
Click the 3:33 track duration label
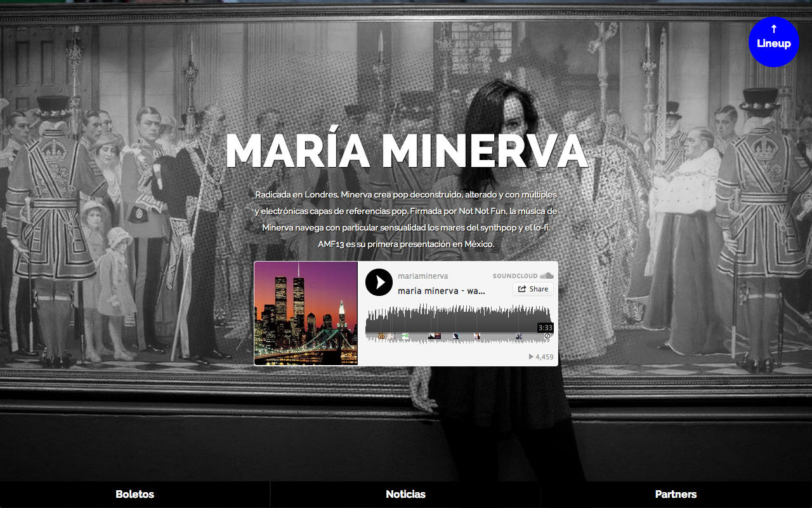(545, 328)
